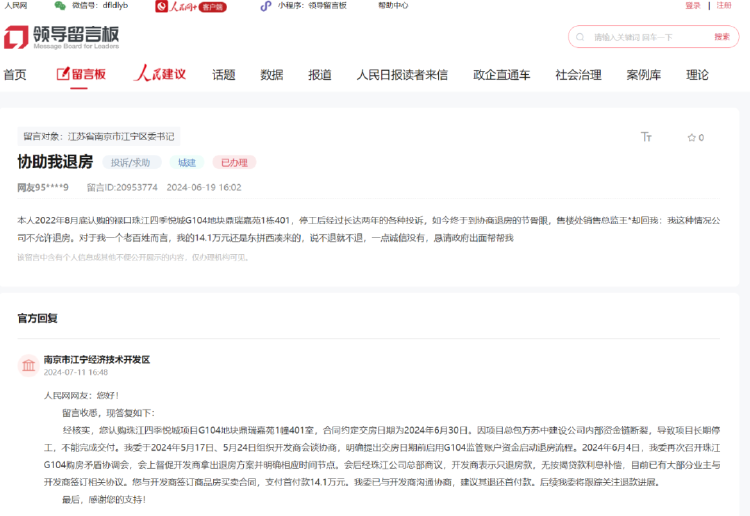750x516 pixels.
Task: Click the 登录 link at top right
Action: [693, 5]
